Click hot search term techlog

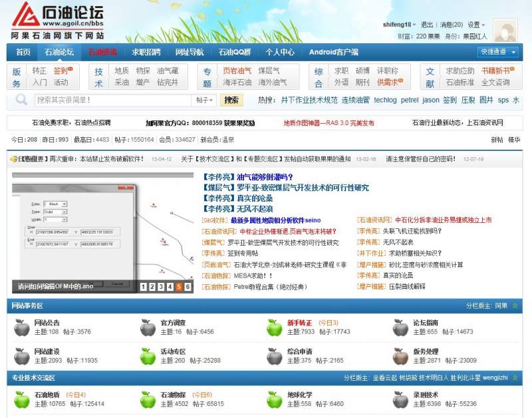click(x=385, y=100)
